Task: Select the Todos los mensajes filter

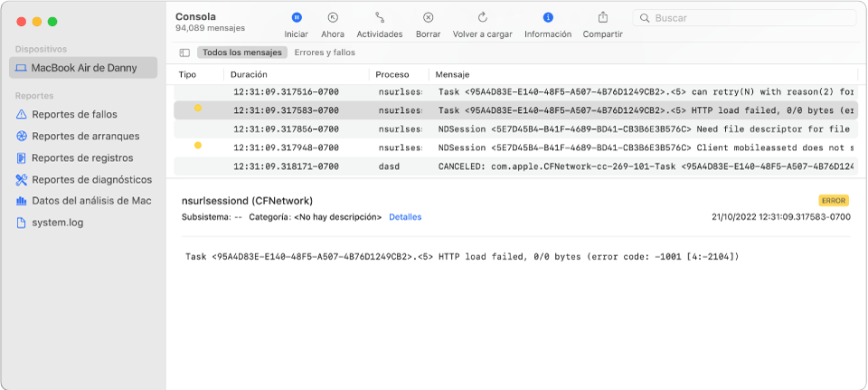Action: point(242,52)
